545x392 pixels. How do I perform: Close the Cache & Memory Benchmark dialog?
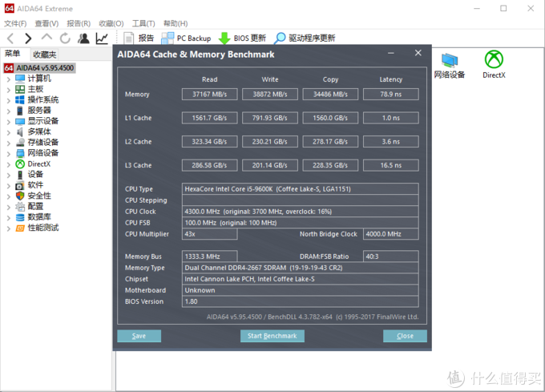pos(418,54)
